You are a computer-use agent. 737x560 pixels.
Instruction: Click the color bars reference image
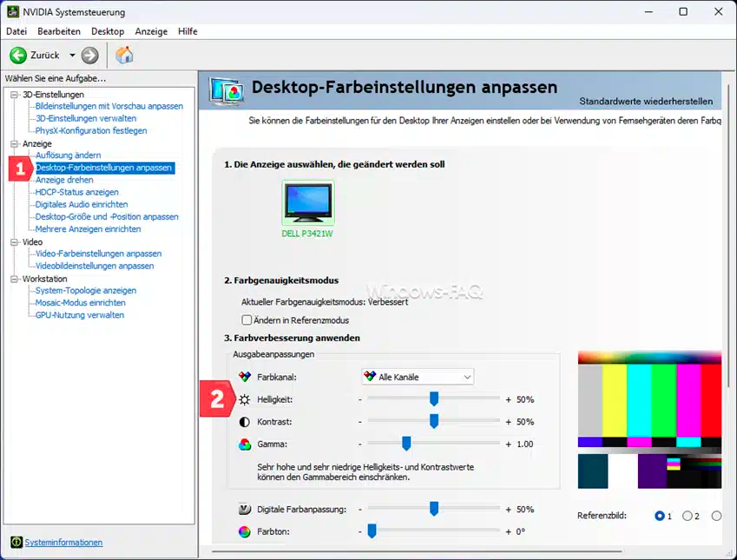[x=649, y=419]
